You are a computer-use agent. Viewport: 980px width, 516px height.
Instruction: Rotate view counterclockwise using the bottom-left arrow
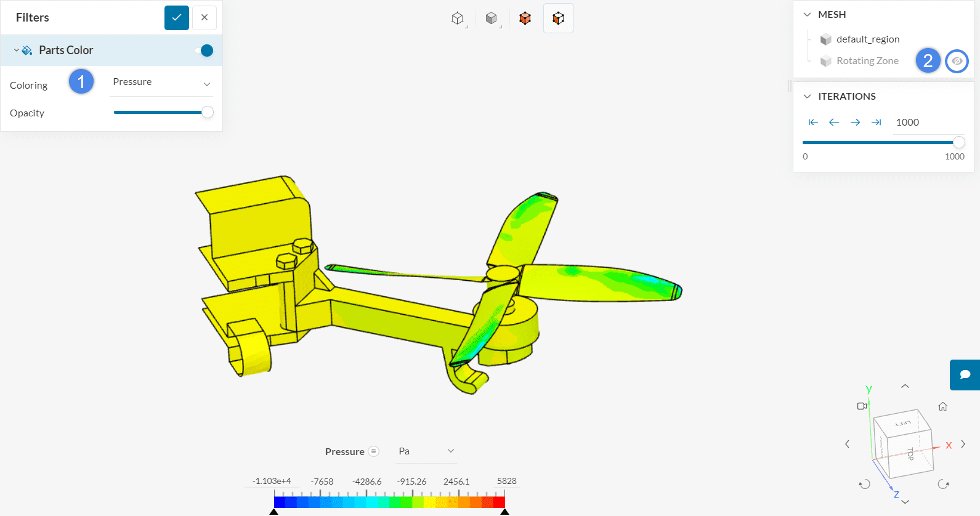tap(865, 484)
